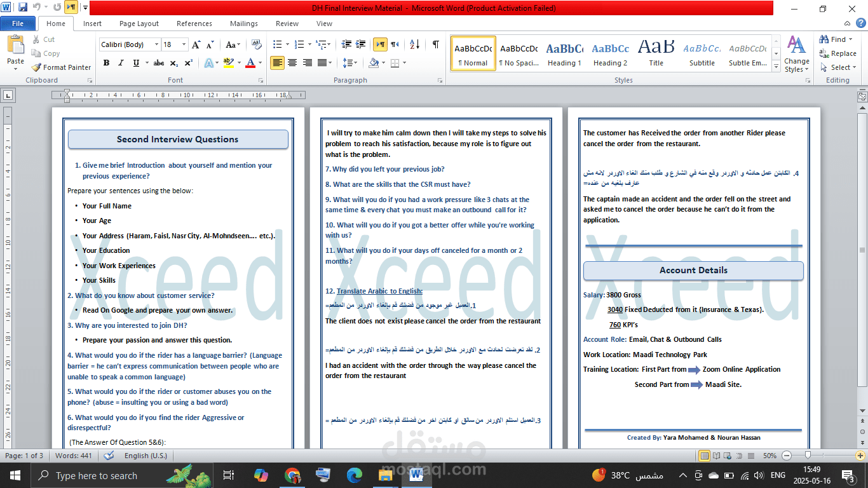Screen dimensions: 868x488
Task: Open the Line Spacing options dropdown
Action: point(349,63)
